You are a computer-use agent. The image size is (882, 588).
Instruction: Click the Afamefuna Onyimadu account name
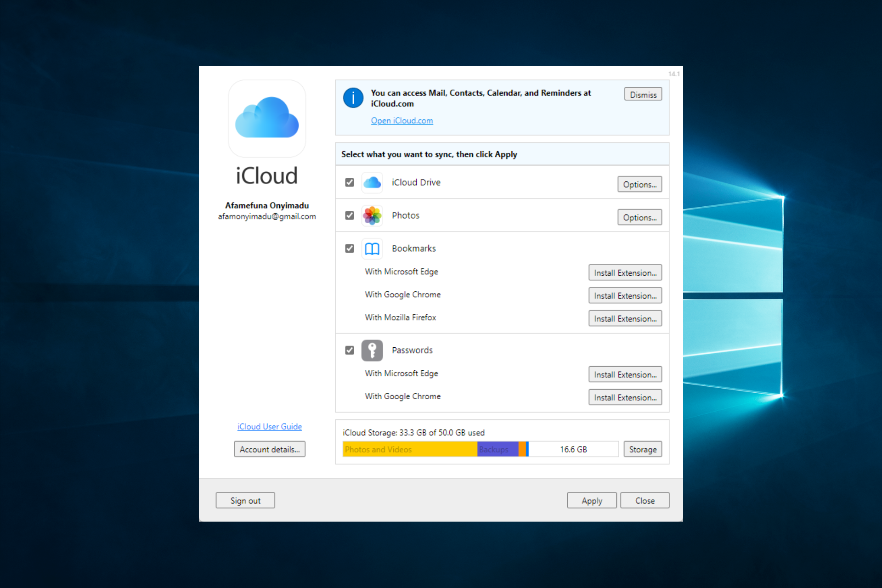[267, 205]
